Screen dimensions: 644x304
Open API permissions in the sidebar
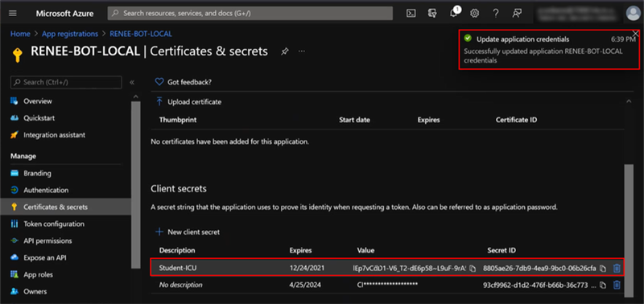coord(47,240)
